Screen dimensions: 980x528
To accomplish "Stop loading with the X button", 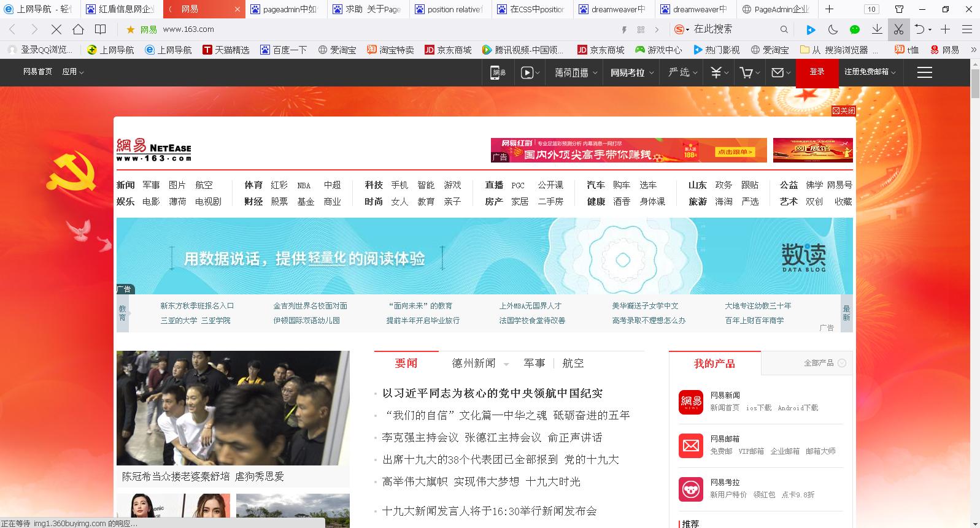I will tap(56, 29).
